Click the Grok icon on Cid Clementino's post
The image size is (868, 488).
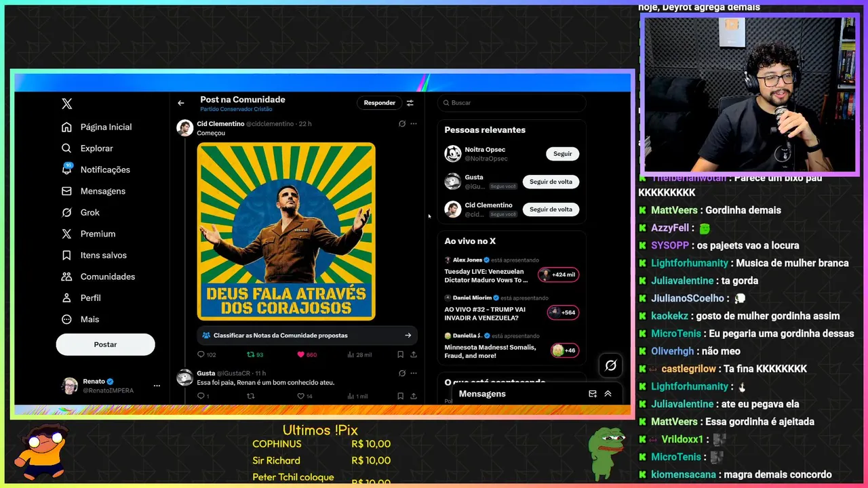pyautogui.click(x=402, y=124)
